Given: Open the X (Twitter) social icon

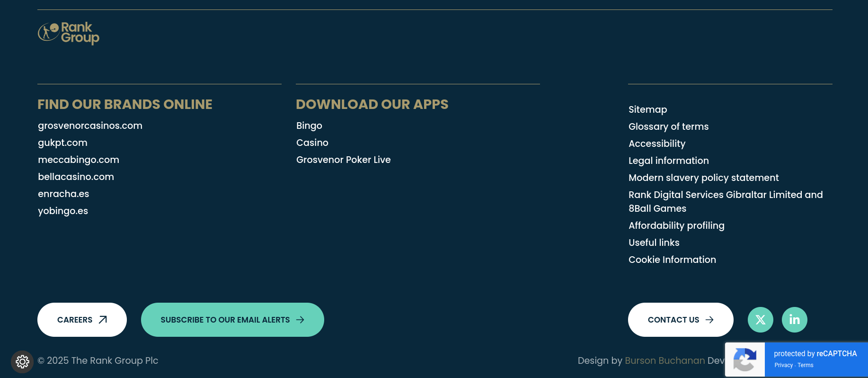Looking at the screenshot, I should click(x=760, y=320).
